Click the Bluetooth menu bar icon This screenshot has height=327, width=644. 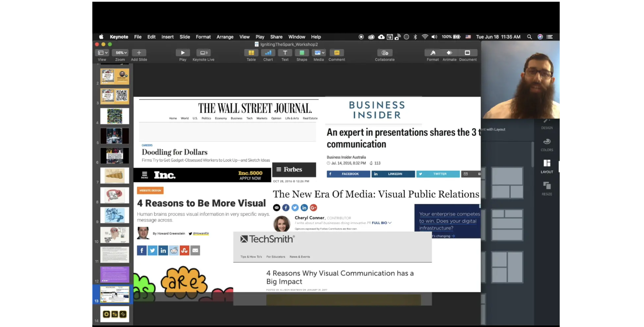tap(415, 37)
